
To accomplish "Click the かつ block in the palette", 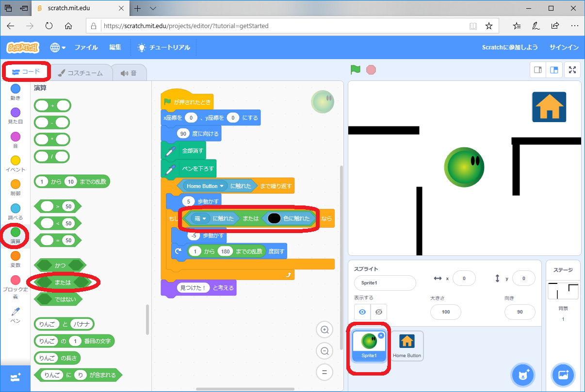I will point(60,265).
